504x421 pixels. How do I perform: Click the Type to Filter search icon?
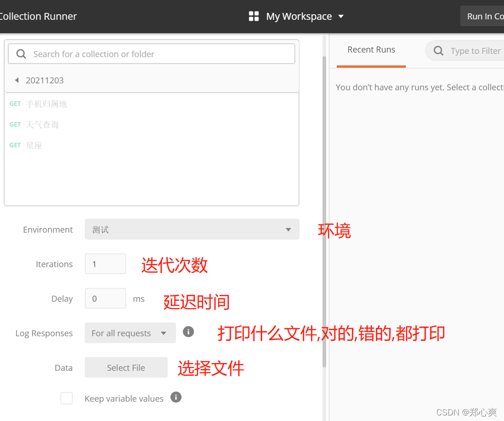[439, 51]
